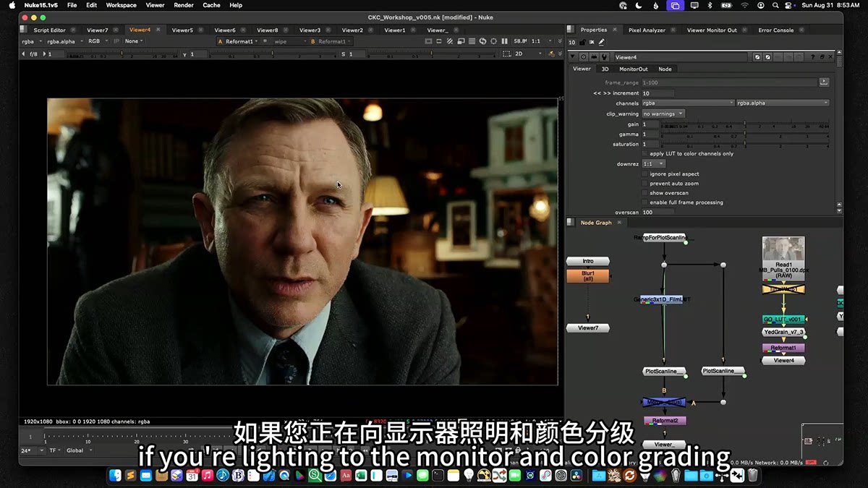Click the pencil icon in Properties toolbar

(x=601, y=41)
